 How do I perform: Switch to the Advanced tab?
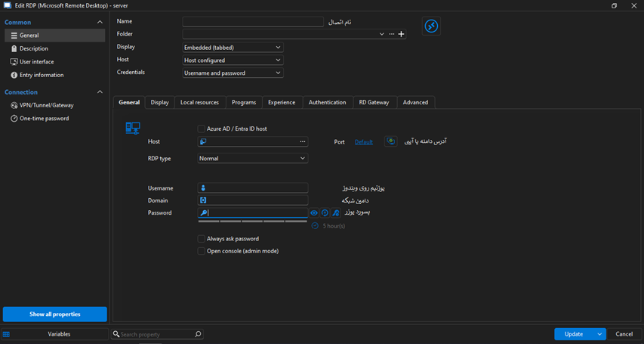(x=416, y=103)
